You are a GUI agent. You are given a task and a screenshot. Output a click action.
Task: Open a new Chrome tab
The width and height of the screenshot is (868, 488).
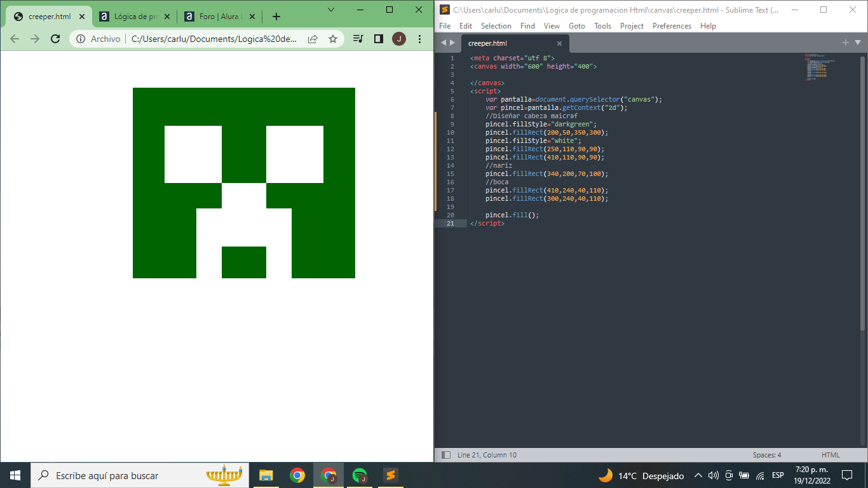pos(276,17)
